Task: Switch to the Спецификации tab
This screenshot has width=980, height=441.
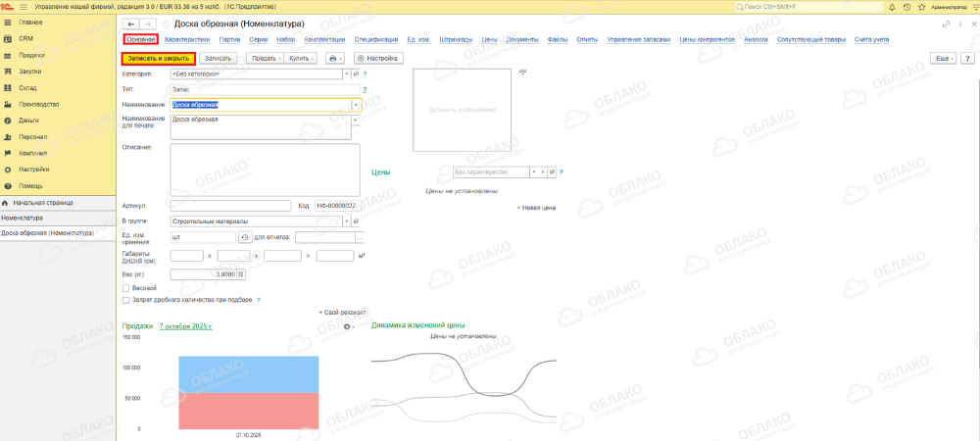Action: [x=376, y=39]
